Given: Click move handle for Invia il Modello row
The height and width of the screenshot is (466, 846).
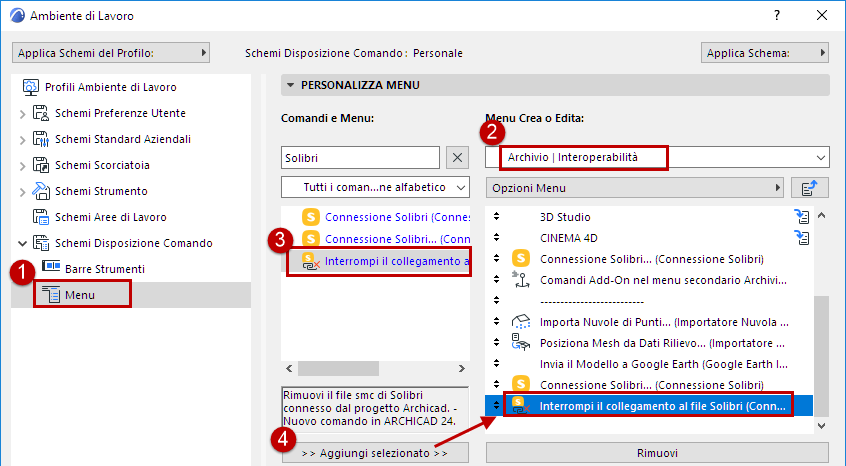Looking at the screenshot, I should click(x=496, y=364).
